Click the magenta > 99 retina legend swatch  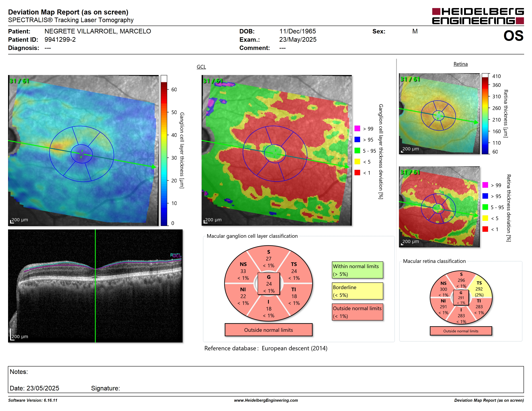(485, 185)
